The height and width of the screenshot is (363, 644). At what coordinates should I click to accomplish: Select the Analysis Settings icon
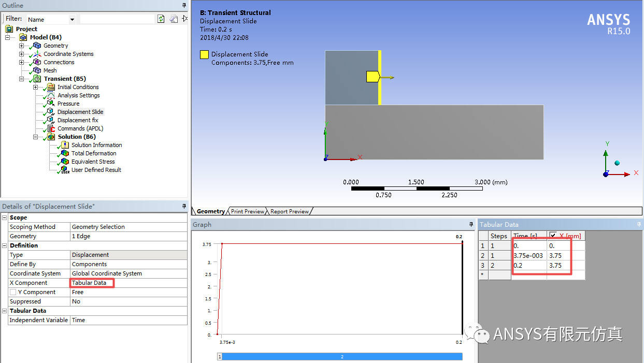click(51, 95)
